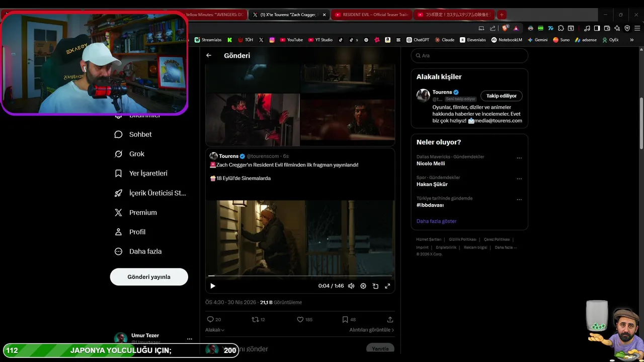Show more bookmarks via the chevron

632,40
